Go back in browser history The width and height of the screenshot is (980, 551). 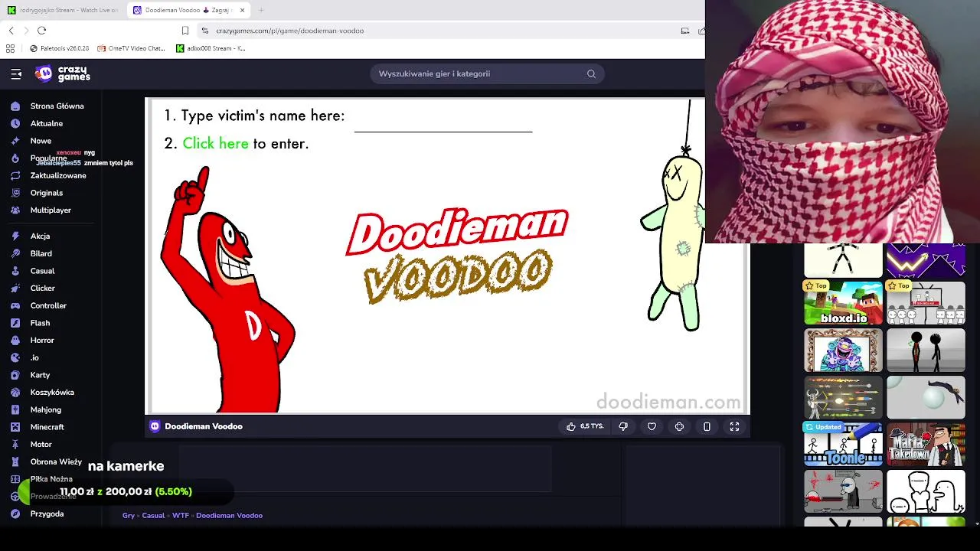pyautogui.click(x=11, y=31)
